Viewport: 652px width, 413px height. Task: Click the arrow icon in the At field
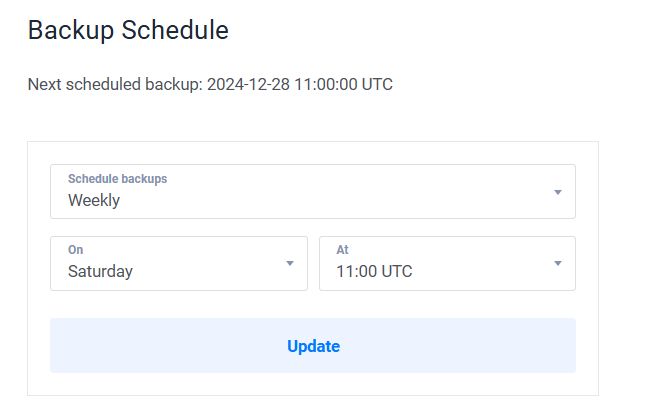(558, 263)
